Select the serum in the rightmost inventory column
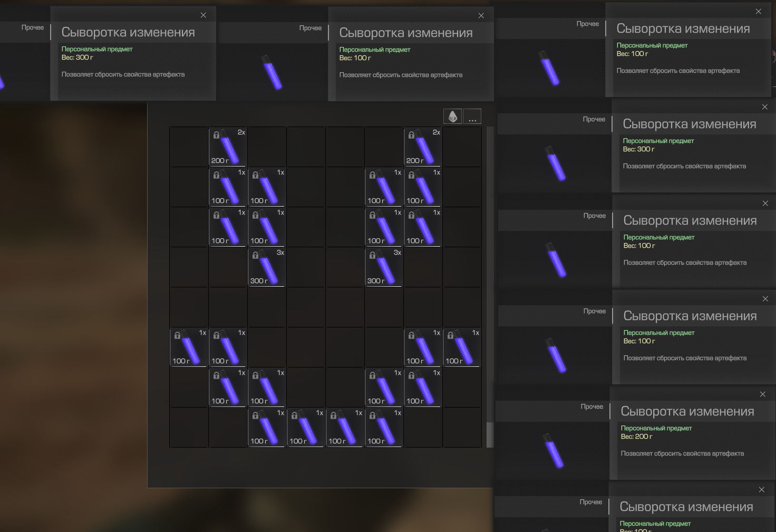The image size is (776, 532). pyautogui.click(x=462, y=347)
